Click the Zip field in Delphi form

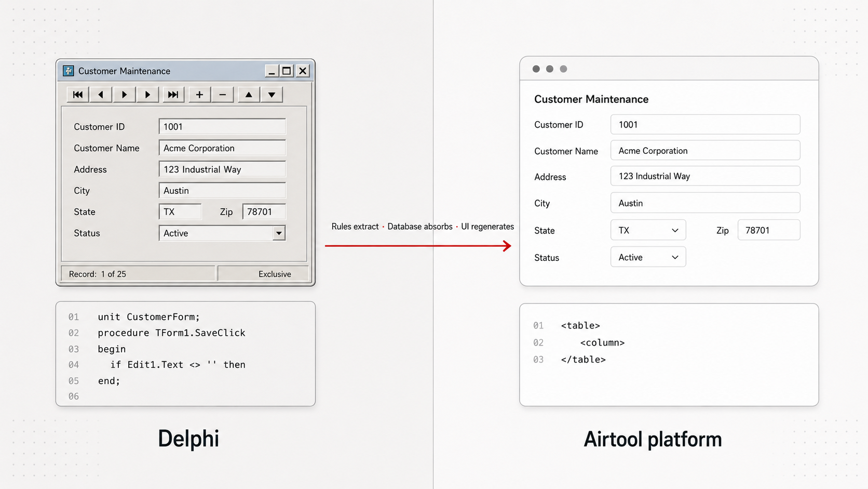tap(264, 212)
